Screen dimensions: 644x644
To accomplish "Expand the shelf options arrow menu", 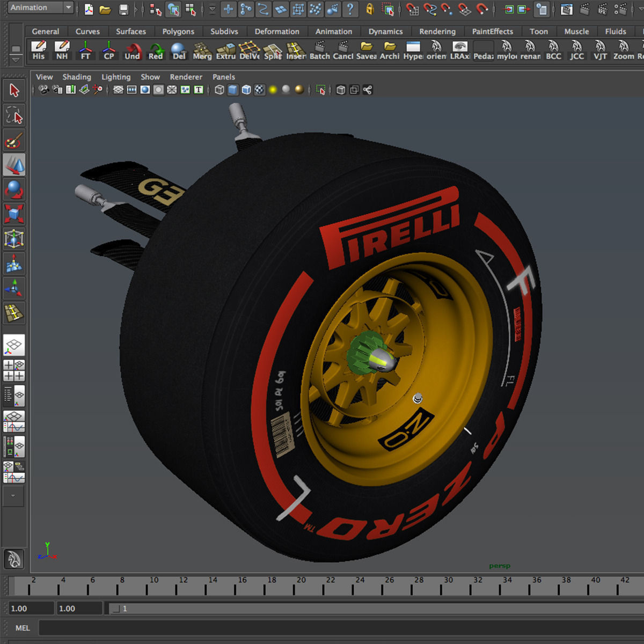I will pyautogui.click(x=16, y=60).
